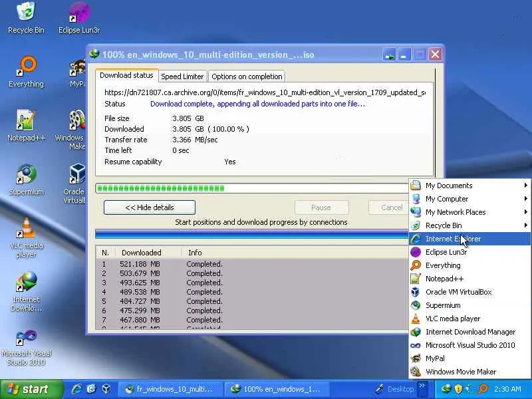Switch to fr_windows_10_multi taskbar button

171,389
